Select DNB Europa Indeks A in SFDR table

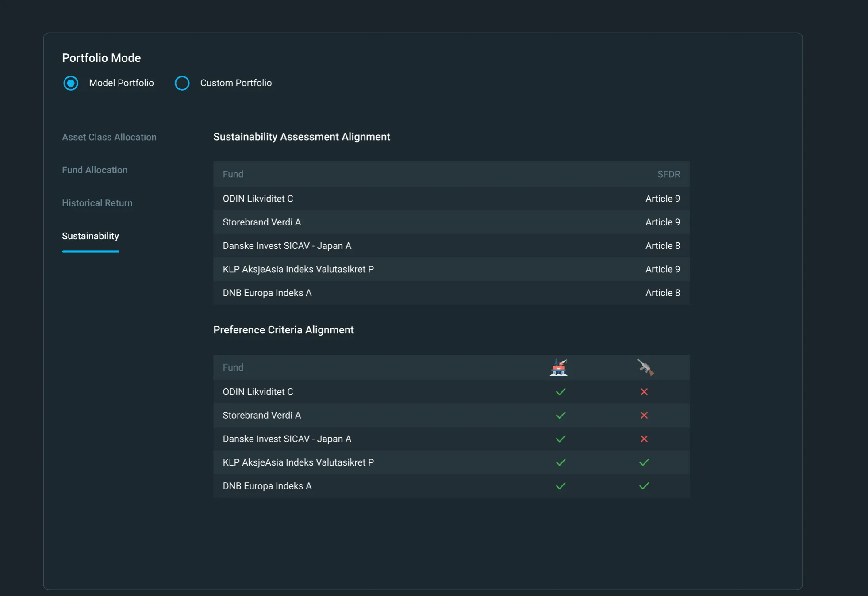point(451,293)
